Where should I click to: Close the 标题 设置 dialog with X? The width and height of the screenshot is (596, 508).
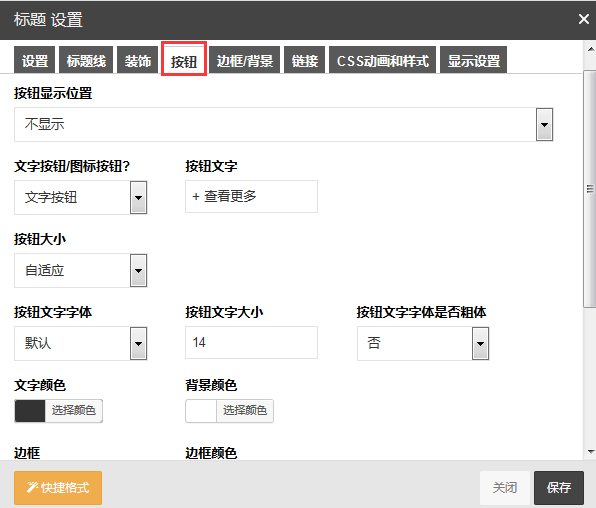click(x=583, y=19)
